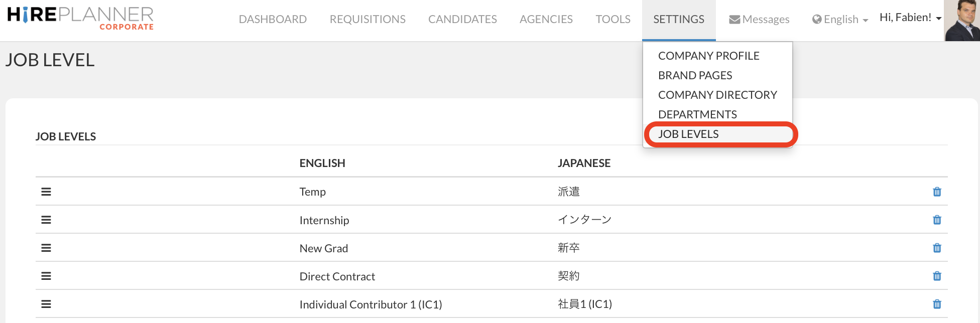The height and width of the screenshot is (323, 980).
Task: Open the Hi, Fabien! user menu
Action: (910, 18)
